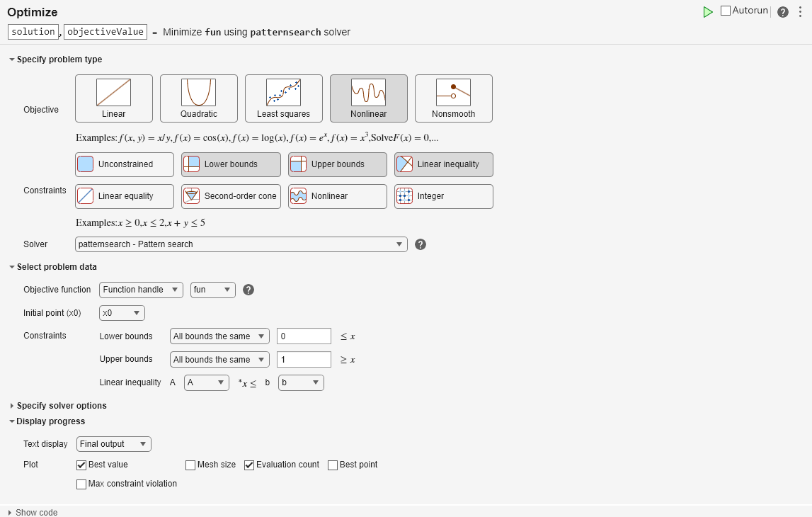Select the Quadratic objective type
Screen dimensions: 812x517
[x=198, y=98]
